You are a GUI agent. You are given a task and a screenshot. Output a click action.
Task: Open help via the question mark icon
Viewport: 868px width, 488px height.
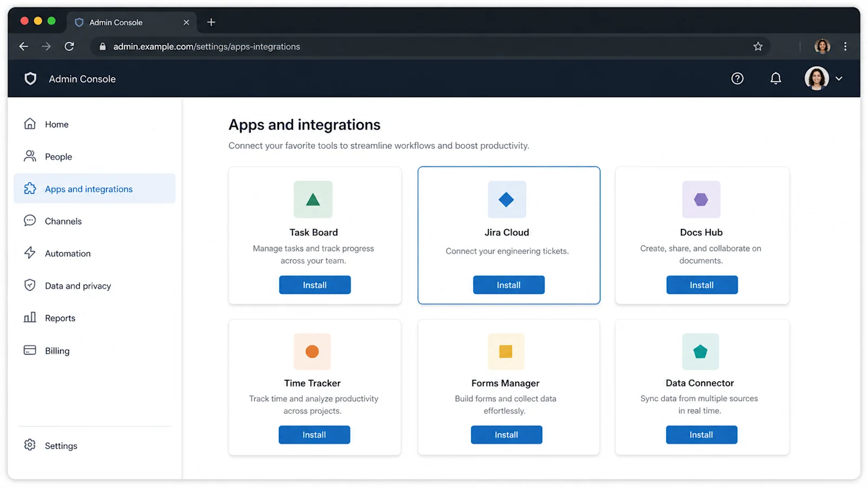[737, 79]
